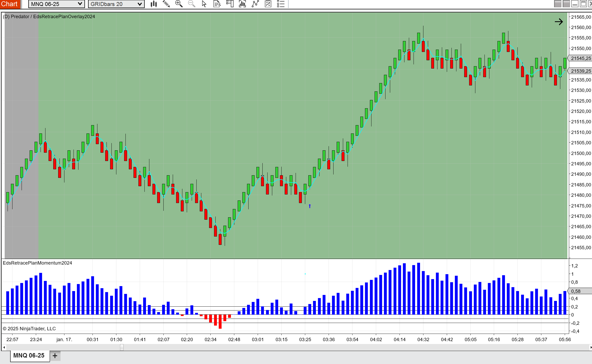Image resolution: width=592 pixels, height=364 pixels.
Task: Open the Indicators icon
Action: coord(255,4)
